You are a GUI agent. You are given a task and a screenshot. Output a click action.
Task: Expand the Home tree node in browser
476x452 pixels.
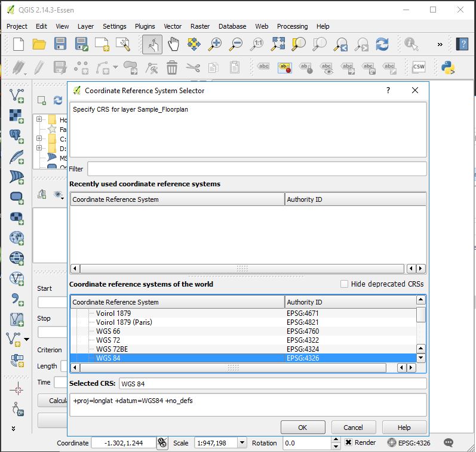pos(39,119)
